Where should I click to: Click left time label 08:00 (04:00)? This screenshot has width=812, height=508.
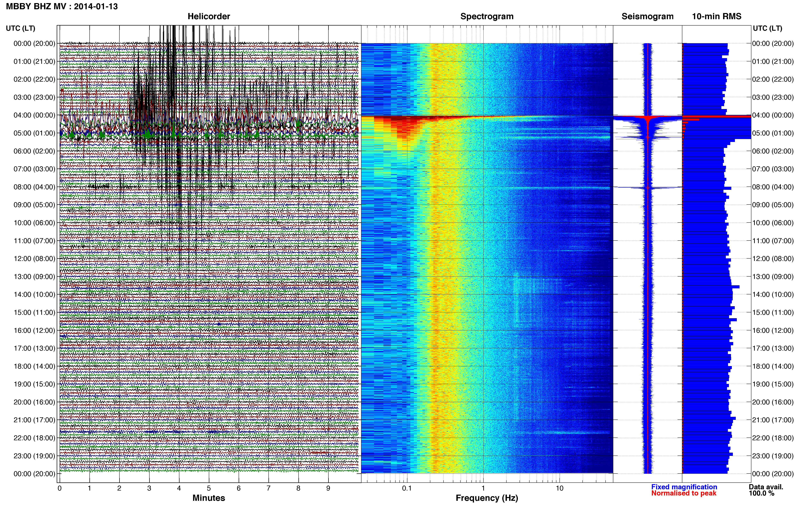click(34, 187)
